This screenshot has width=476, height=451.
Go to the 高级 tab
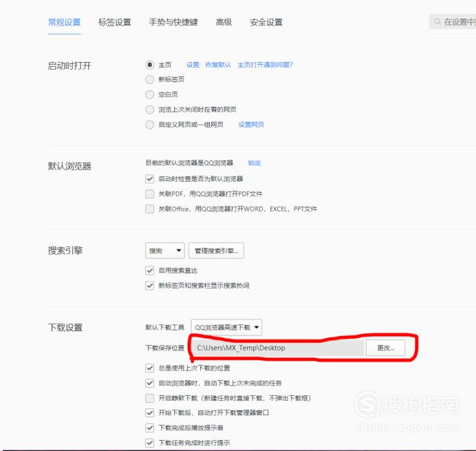224,22
